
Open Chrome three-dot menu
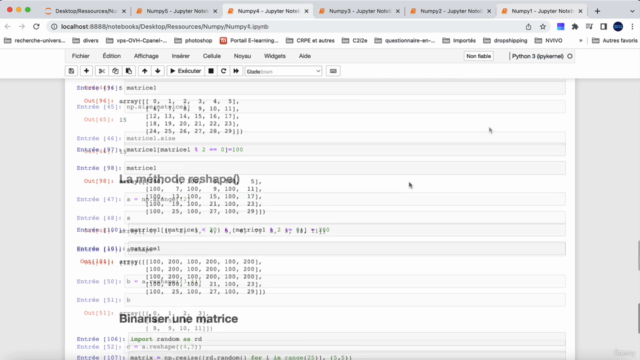(x=632, y=27)
